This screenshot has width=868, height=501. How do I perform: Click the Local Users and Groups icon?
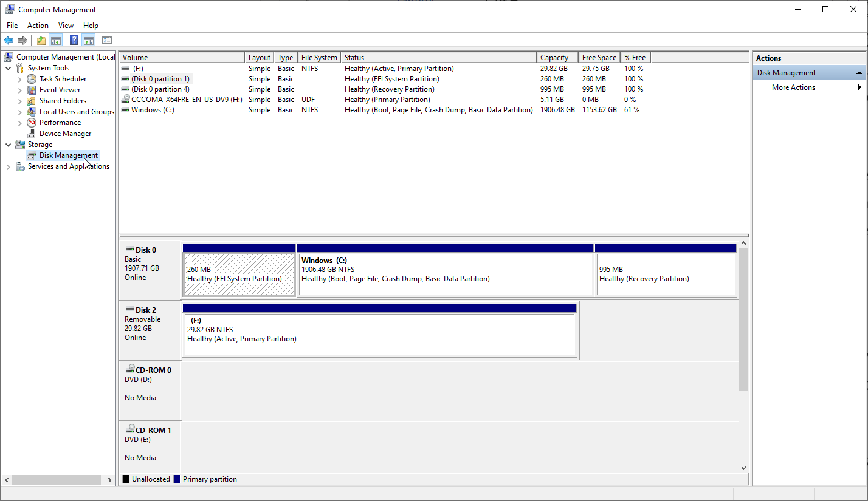(32, 112)
